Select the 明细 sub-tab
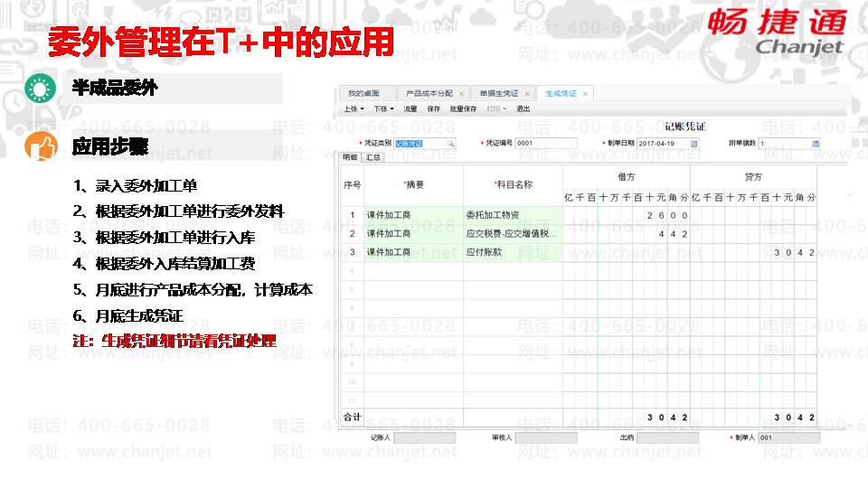The image size is (868, 488). (x=350, y=157)
